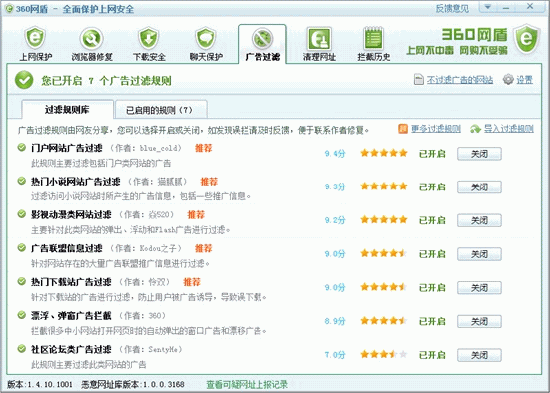Screen dimensions: 550x393
Task: Open 浏览器修复 browser repair icon
Action: click(x=92, y=38)
